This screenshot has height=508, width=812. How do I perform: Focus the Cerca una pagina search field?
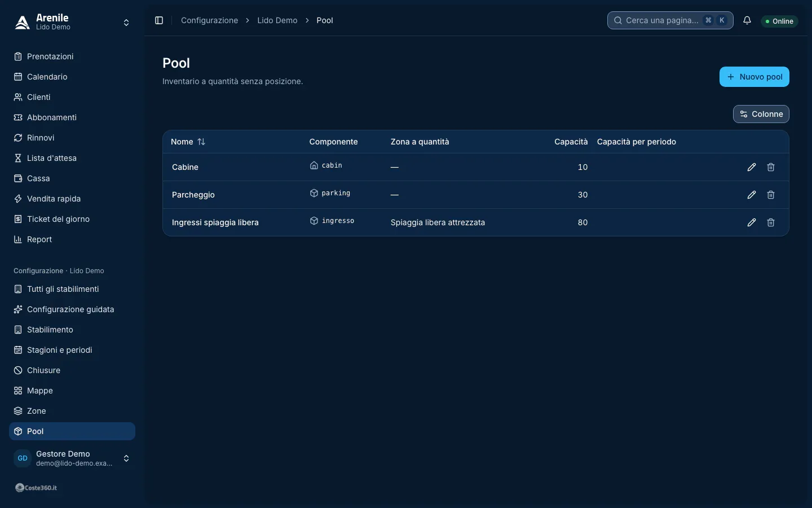coord(670,20)
